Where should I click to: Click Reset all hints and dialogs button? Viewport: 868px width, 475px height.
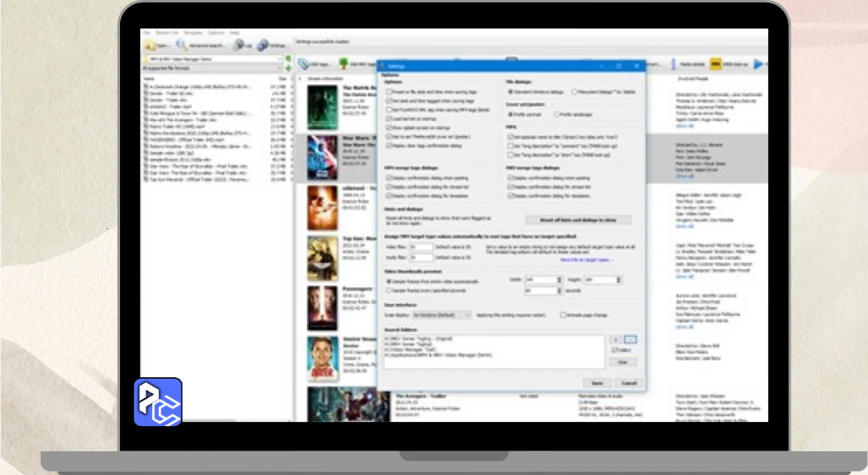(x=578, y=220)
